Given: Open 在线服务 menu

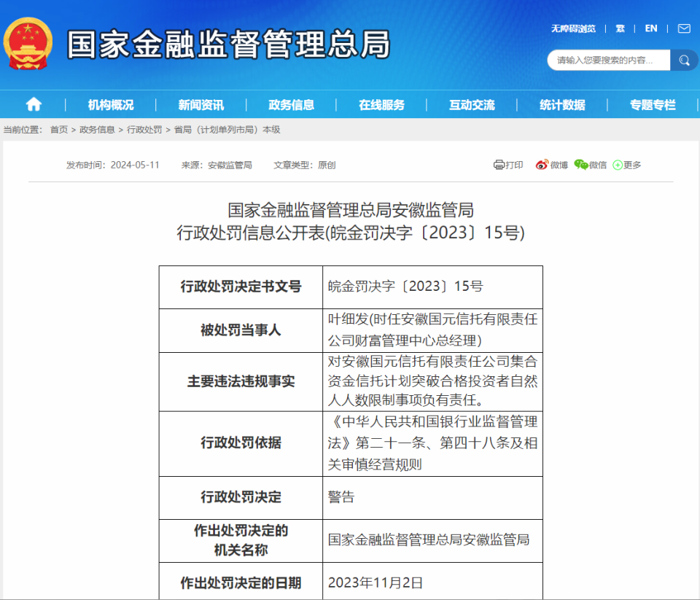Looking at the screenshot, I should point(381,105).
